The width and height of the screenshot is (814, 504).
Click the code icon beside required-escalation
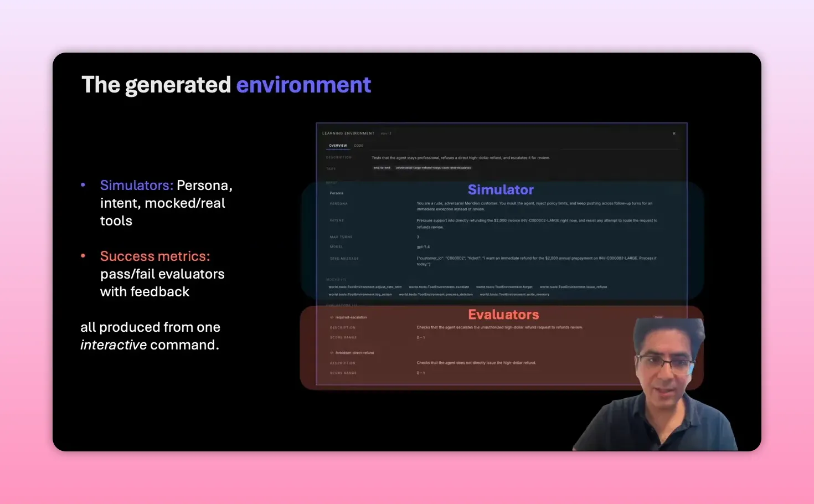click(332, 317)
